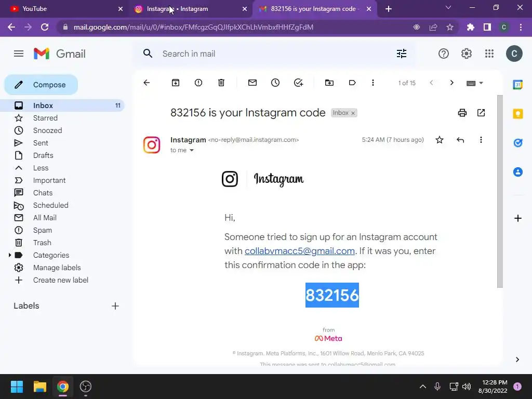This screenshot has height=399, width=532.
Task: Delete the email with trash icon
Action: pos(221,83)
